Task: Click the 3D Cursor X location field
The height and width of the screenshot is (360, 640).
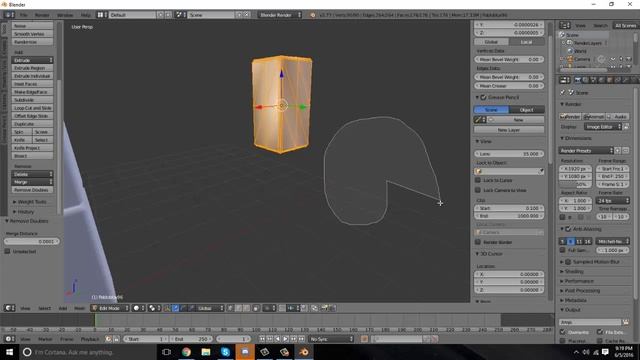Action: coord(509,274)
